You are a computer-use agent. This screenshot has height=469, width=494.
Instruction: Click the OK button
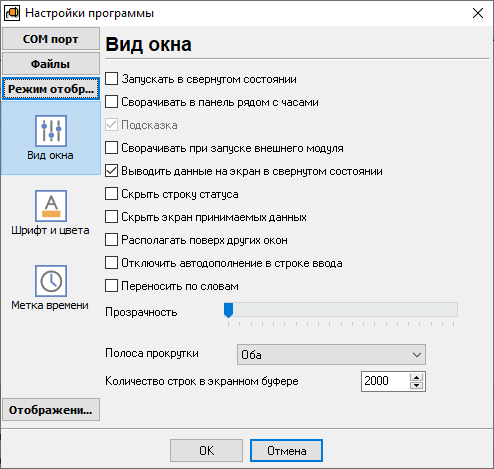(206, 451)
